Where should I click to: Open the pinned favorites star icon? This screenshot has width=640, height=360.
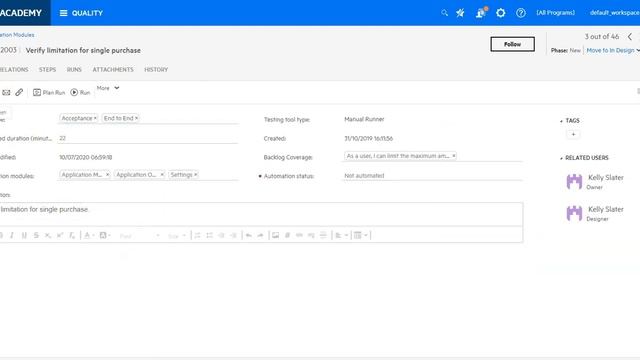click(x=460, y=13)
